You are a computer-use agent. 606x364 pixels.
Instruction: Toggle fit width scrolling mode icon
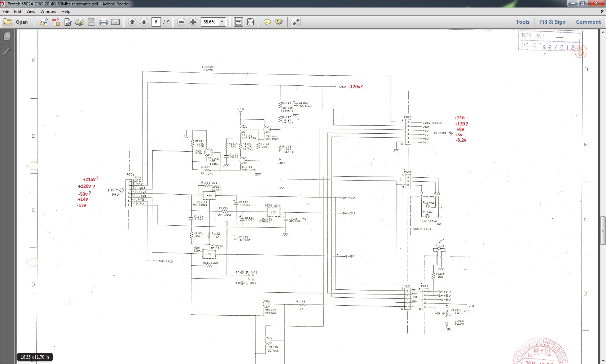[x=238, y=22]
